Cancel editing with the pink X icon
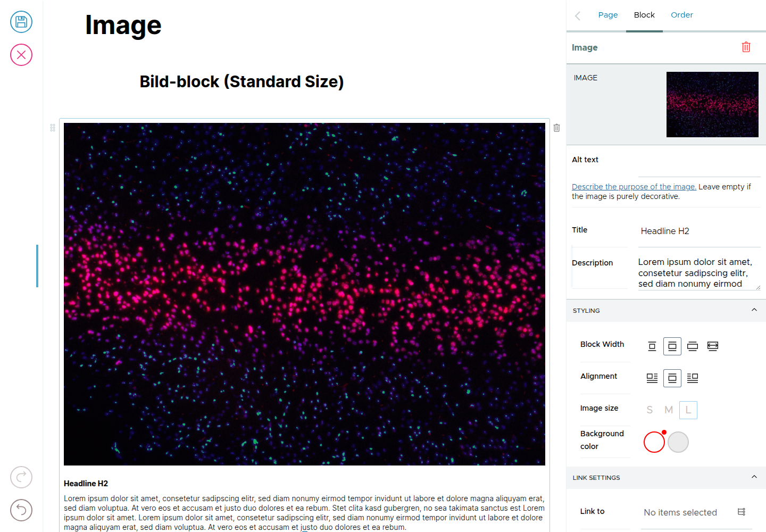The image size is (766, 532). pos(21,55)
